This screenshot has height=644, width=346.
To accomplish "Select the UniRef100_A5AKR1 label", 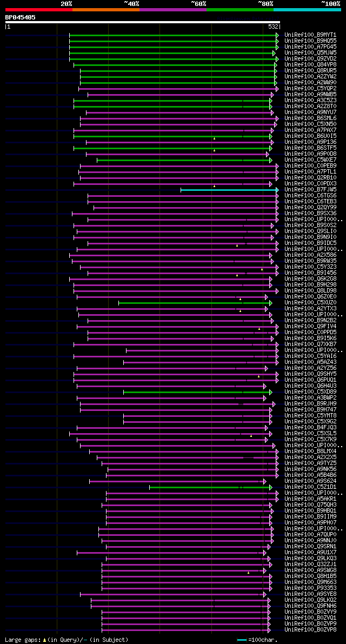I will 310,500.
